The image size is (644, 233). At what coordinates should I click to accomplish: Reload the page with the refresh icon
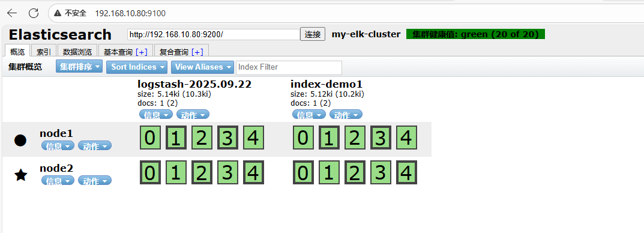click(x=34, y=13)
